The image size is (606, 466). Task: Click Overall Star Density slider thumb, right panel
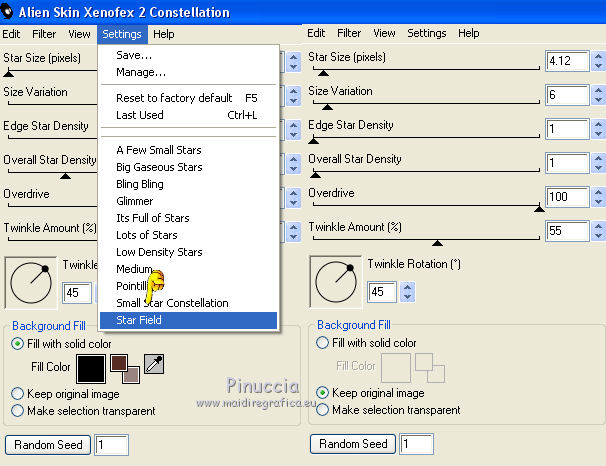[315, 175]
